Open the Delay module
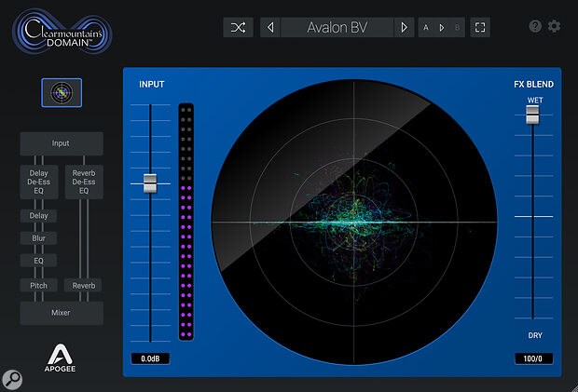The width and height of the screenshot is (578, 392). [39, 216]
